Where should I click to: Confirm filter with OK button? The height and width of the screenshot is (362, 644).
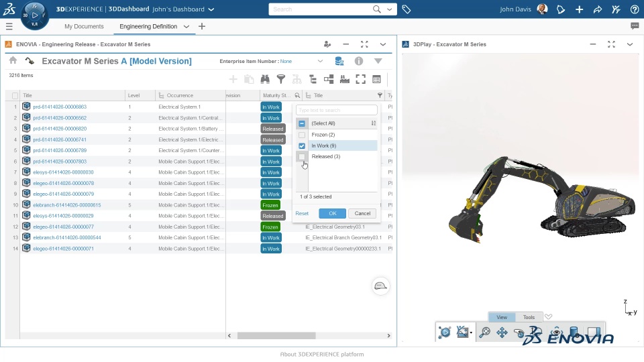point(332,213)
